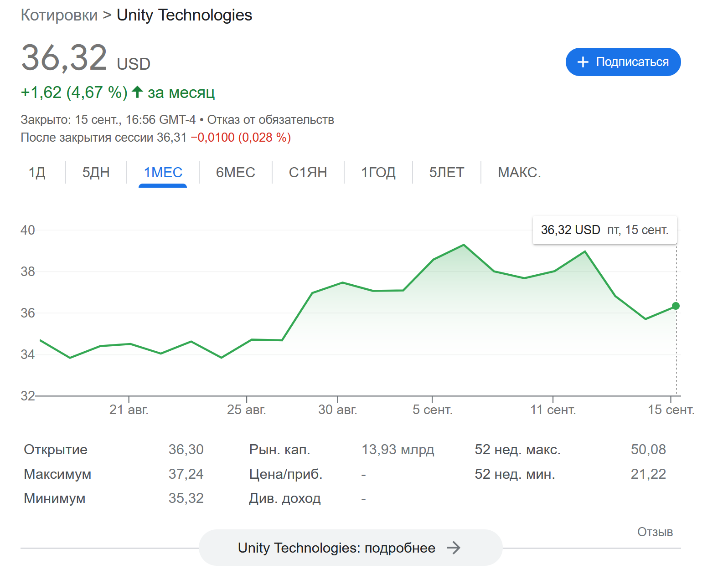Click the 11 сент. axis label
Image resolution: width=728 pixels, height=569 pixels.
(553, 410)
